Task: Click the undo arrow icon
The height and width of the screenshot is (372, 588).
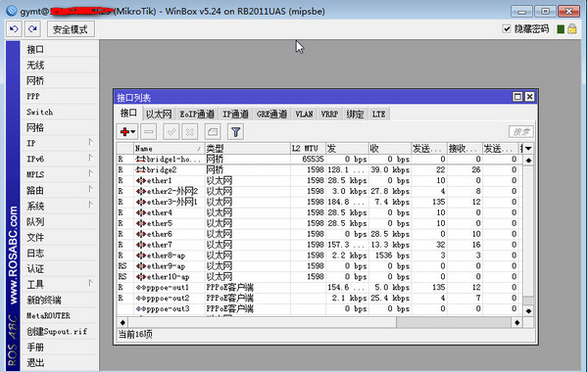Action: 14,28
